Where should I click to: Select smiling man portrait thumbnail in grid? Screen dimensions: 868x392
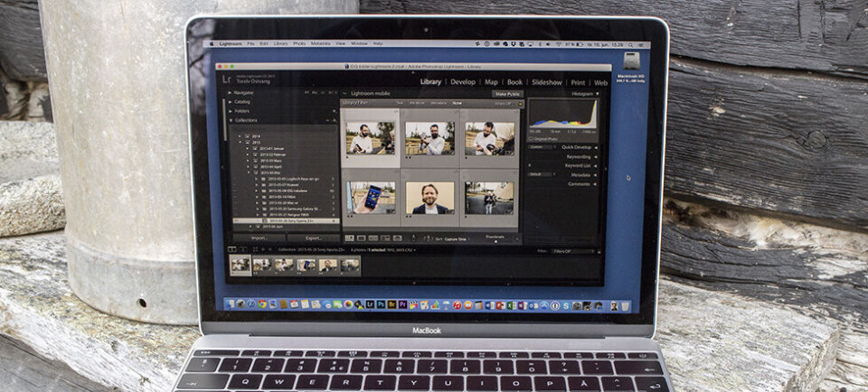tap(429, 198)
